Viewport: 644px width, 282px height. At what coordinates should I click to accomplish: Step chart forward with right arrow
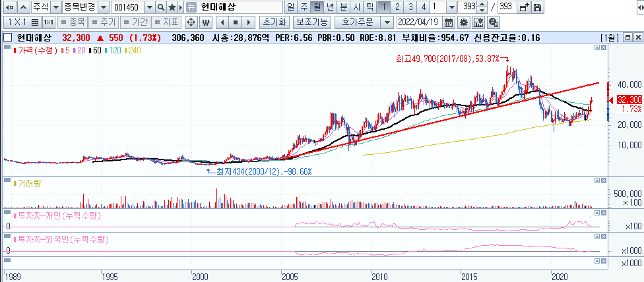click(249, 22)
